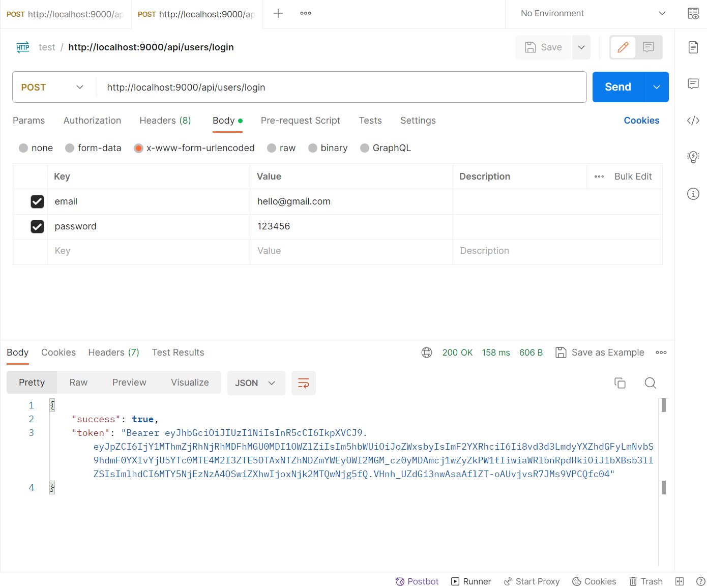Toggle the line wrap icon in response
The image size is (707, 588).
click(303, 383)
